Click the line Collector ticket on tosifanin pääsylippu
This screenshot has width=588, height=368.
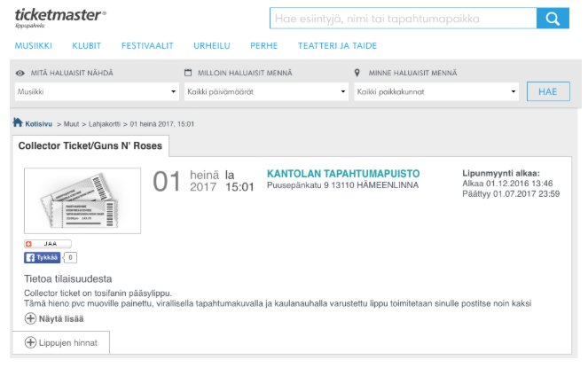[98, 293]
